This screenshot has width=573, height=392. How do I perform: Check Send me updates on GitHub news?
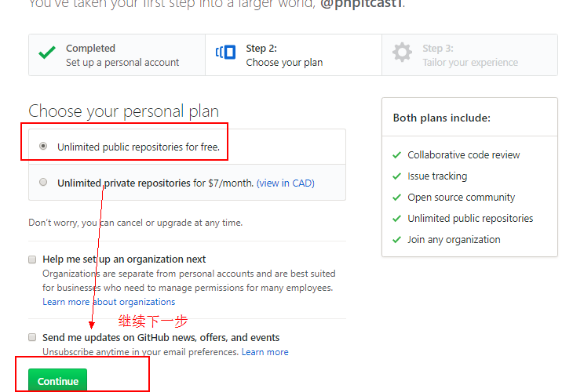[32, 337]
